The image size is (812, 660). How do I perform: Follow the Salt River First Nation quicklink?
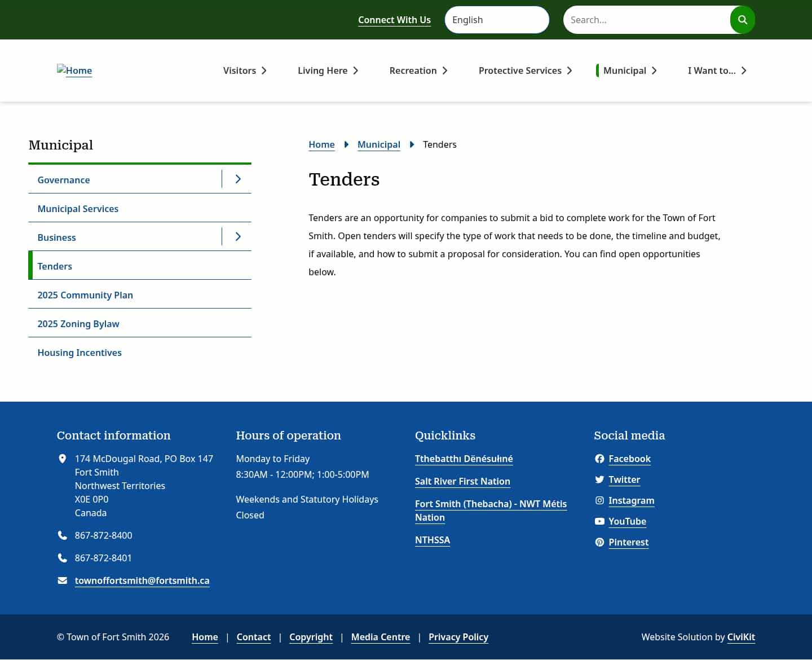(x=462, y=481)
